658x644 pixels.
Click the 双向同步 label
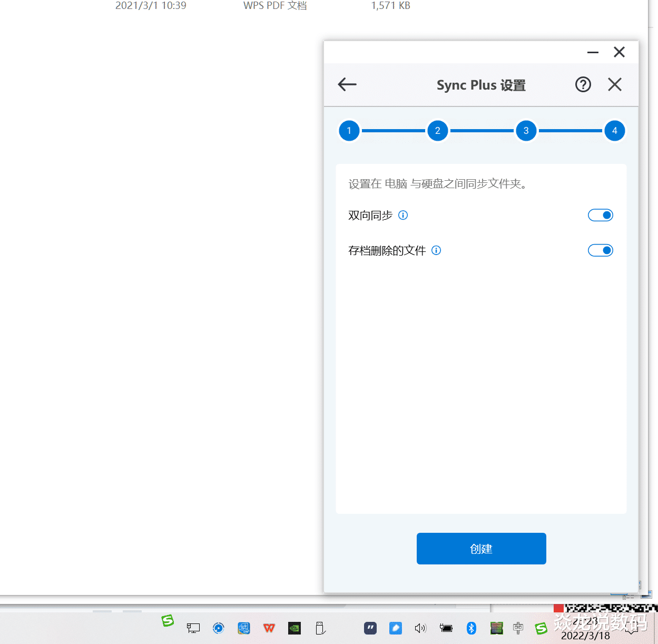coord(370,216)
